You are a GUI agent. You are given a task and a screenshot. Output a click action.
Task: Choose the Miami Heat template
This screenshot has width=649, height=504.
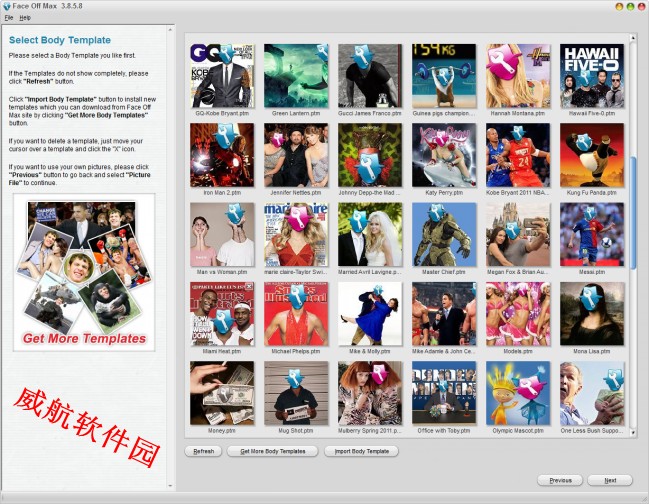pos(222,314)
